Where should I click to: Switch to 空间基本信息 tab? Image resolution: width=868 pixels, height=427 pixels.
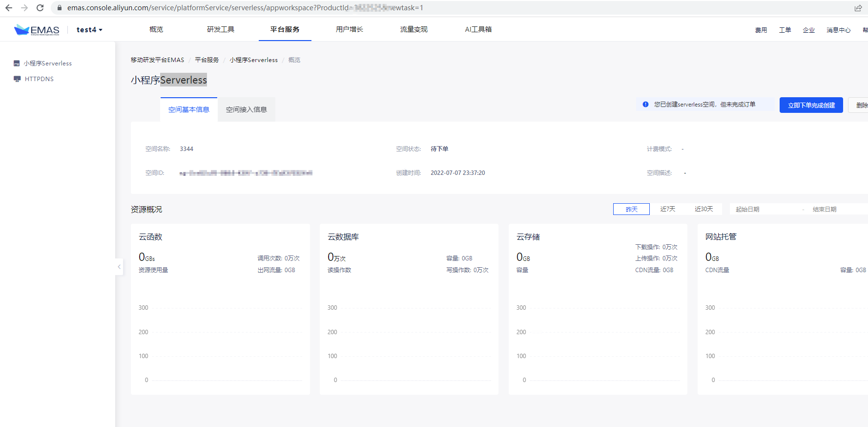click(189, 109)
